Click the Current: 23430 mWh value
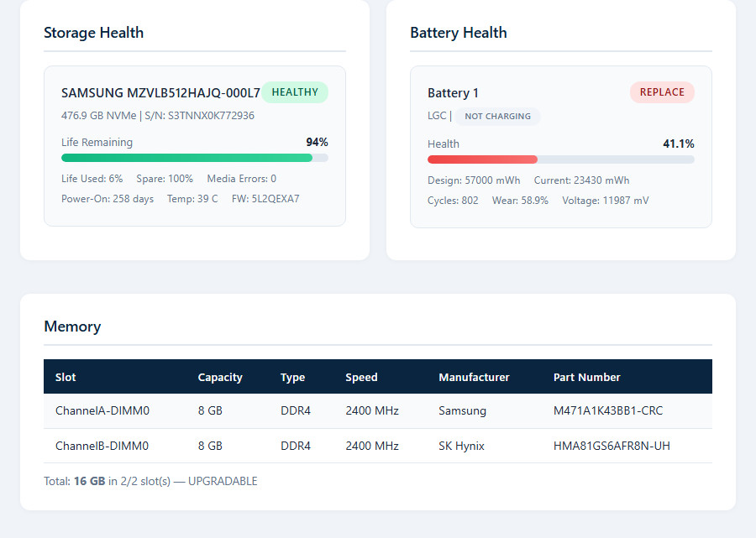The image size is (756, 538). coord(581,180)
